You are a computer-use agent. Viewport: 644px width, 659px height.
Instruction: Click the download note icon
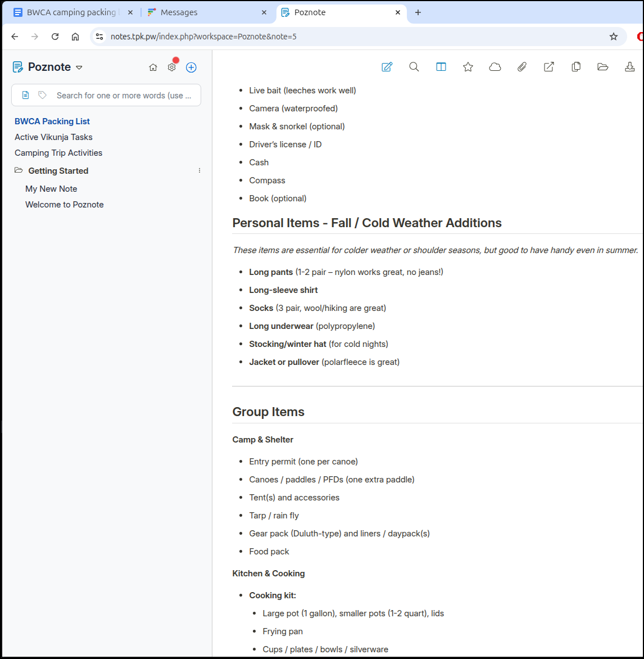click(630, 67)
